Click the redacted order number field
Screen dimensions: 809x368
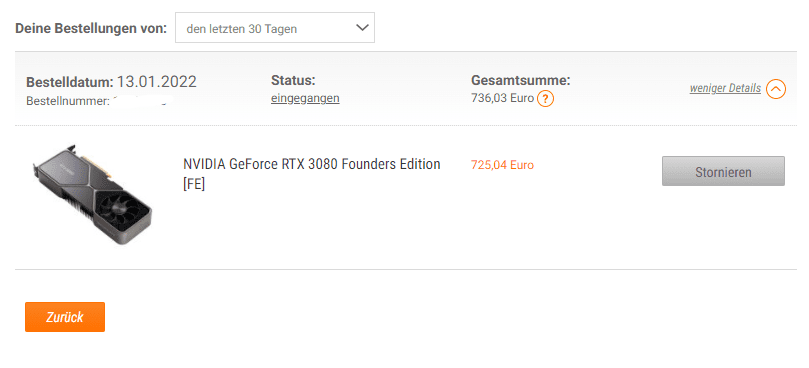pyautogui.click(x=142, y=101)
